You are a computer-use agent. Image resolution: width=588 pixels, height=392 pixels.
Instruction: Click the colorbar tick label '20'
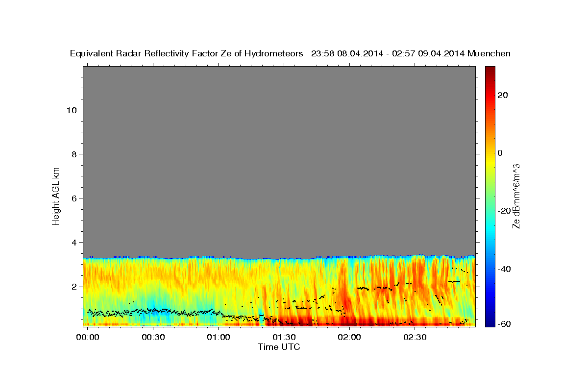(502, 95)
